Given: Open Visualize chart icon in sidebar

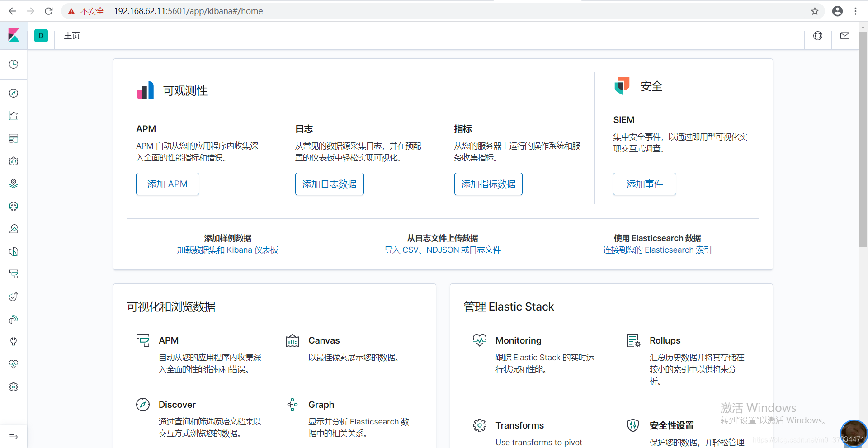Looking at the screenshot, I should point(14,116).
